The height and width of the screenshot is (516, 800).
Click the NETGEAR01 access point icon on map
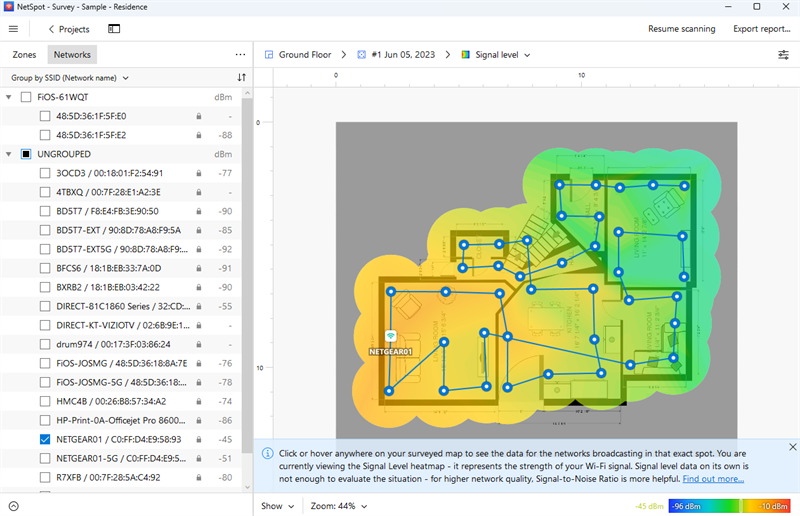pos(390,336)
